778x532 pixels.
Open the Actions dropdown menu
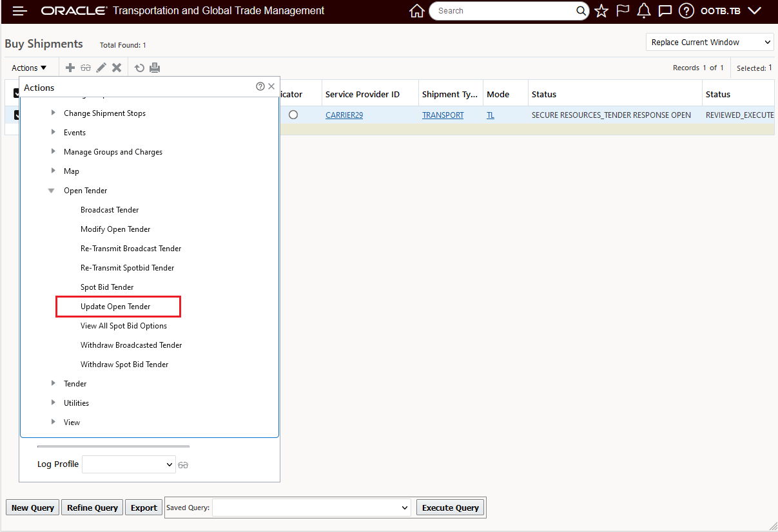pyautogui.click(x=29, y=68)
